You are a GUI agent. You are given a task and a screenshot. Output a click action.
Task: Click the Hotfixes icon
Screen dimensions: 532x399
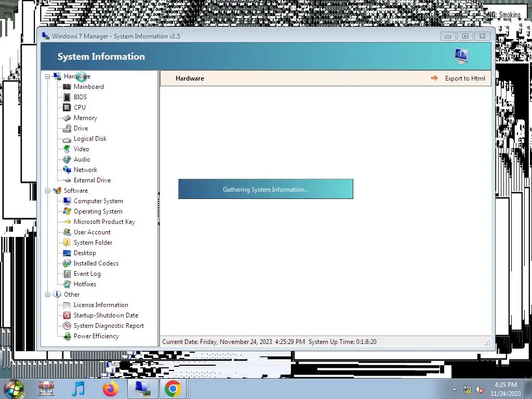(67, 284)
